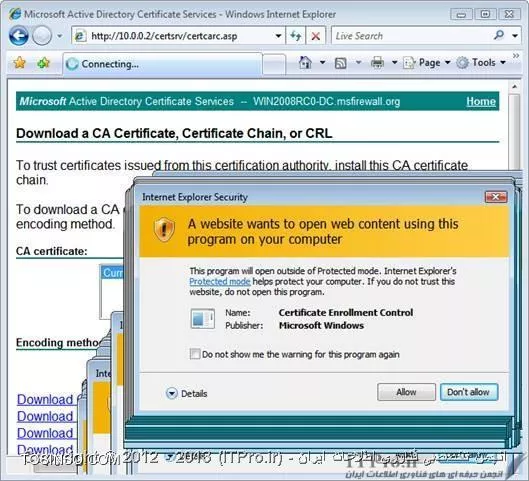
Task: Click the Certificate Enrollment Control name text
Action: (346, 313)
